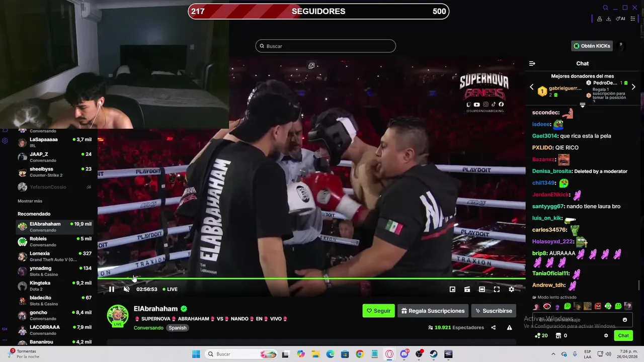Show hidden system tray icons
644x362 pixels.
point(553,354)
